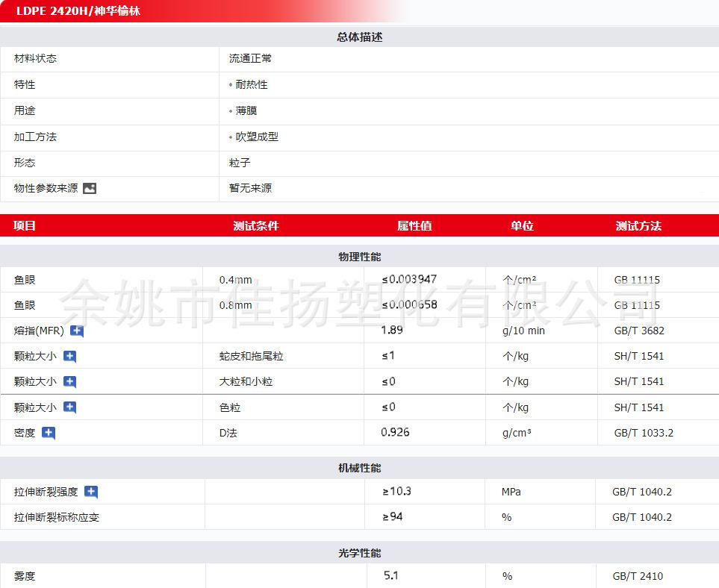Click the 测试方法 column header
This screenshot has width=719, height=588.
pos(638,226)
